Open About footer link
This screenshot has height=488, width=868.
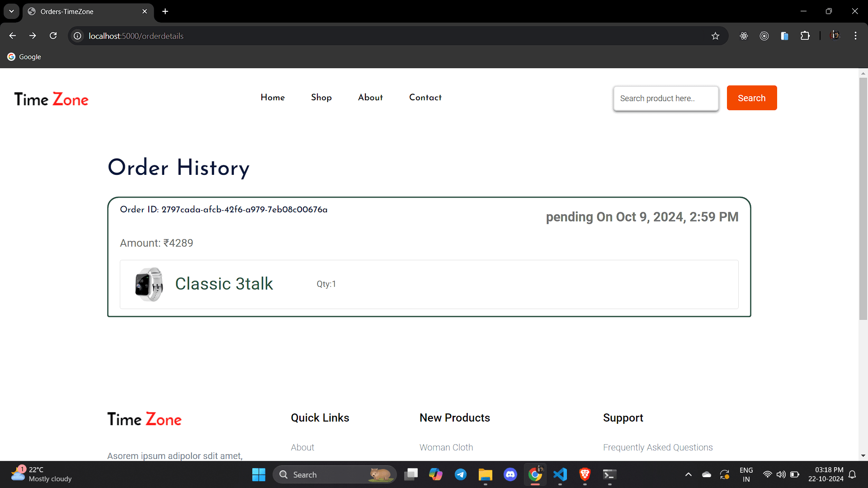(x=302, y=447)
